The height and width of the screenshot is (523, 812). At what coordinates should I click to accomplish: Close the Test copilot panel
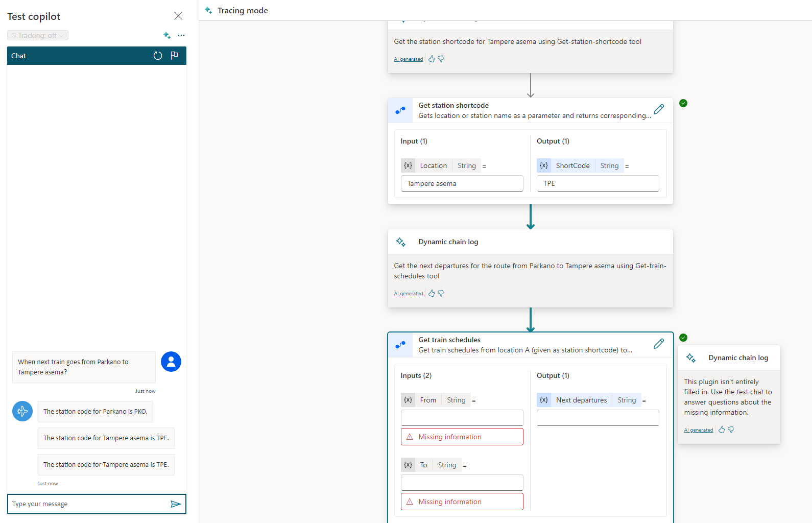178,16
